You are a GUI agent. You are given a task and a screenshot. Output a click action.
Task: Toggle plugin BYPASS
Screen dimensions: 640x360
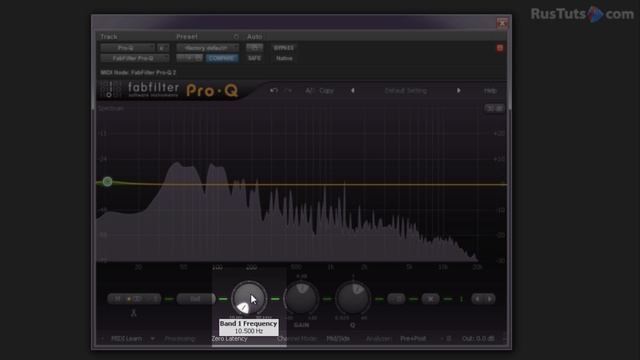[x=284, y=48]
